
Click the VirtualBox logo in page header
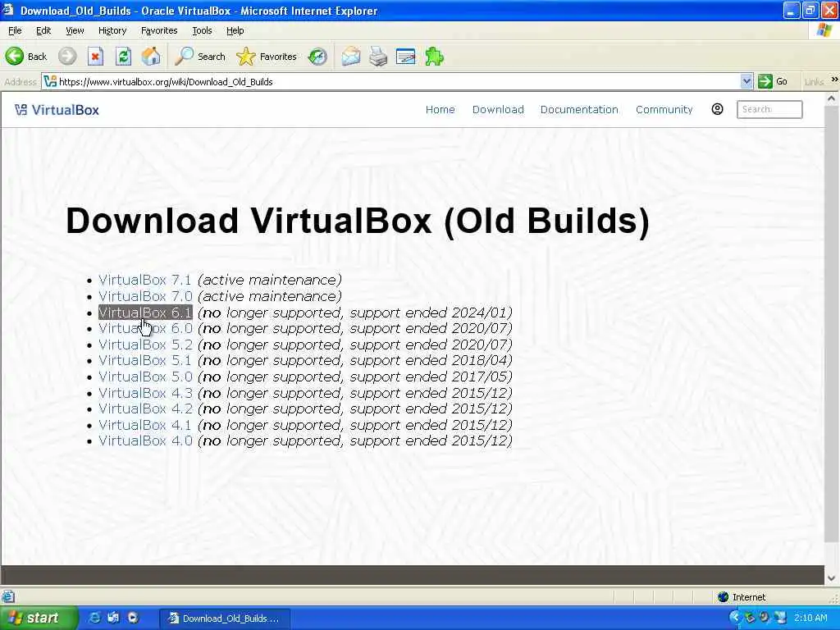(57, 110)
